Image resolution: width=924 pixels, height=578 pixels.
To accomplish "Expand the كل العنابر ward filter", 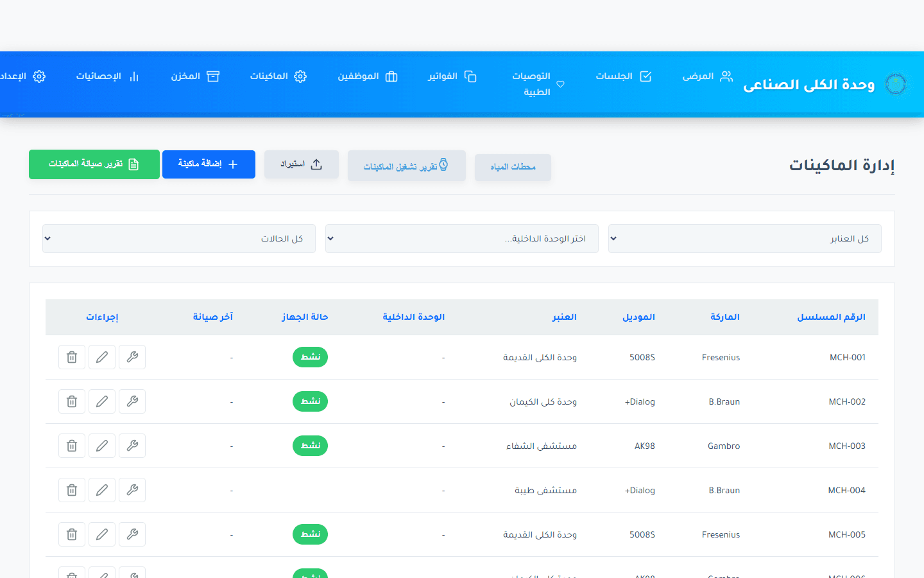I will point(744,239).
